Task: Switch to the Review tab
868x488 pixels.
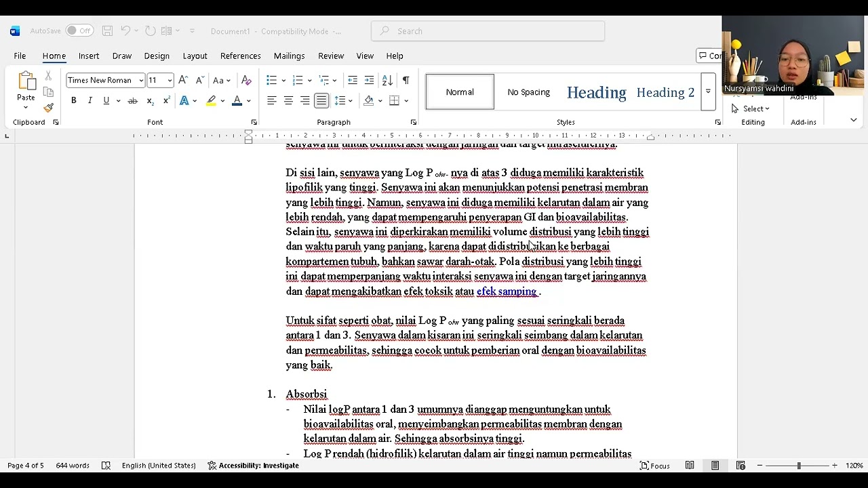Action: point(331,56)
